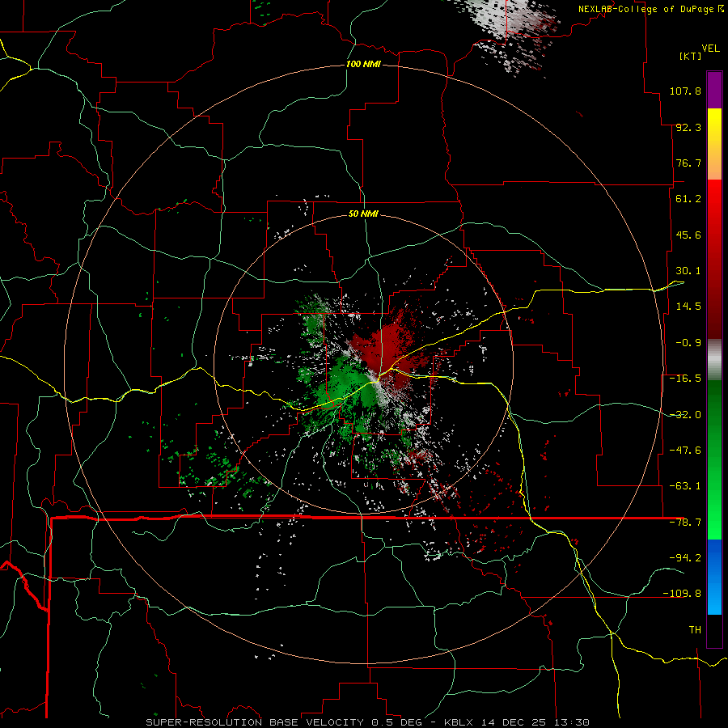Click the 100 NMI range ring label
This screenshot has height=728, width=728.
coord(363,64)
